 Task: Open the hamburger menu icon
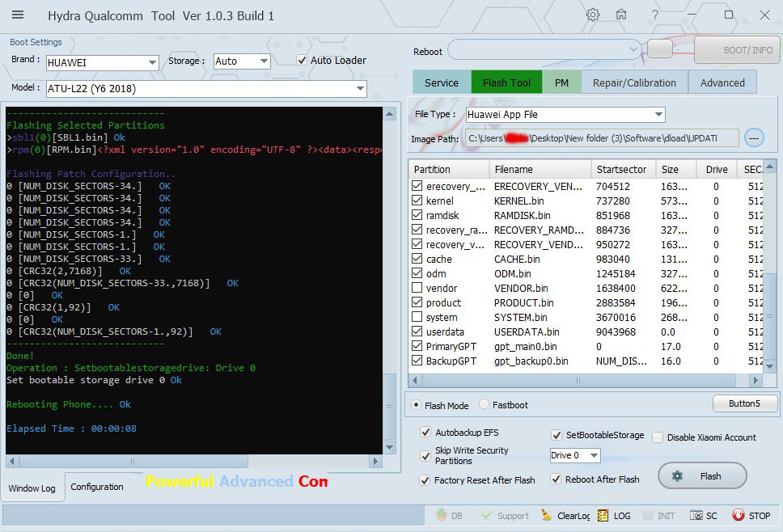click(18, 15)
